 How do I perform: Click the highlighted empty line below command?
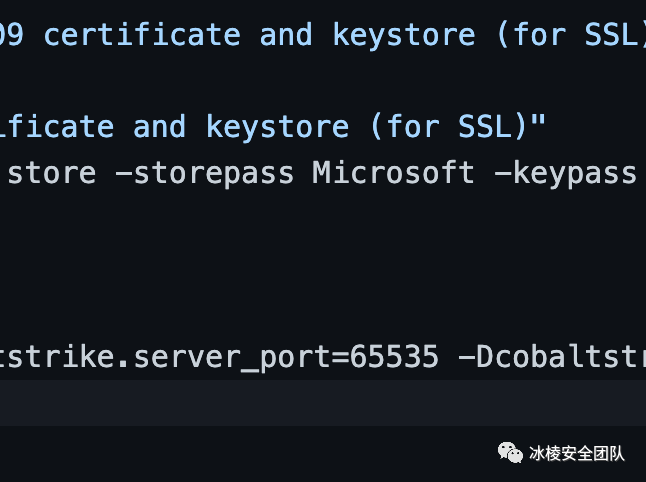tap(323, 403)
